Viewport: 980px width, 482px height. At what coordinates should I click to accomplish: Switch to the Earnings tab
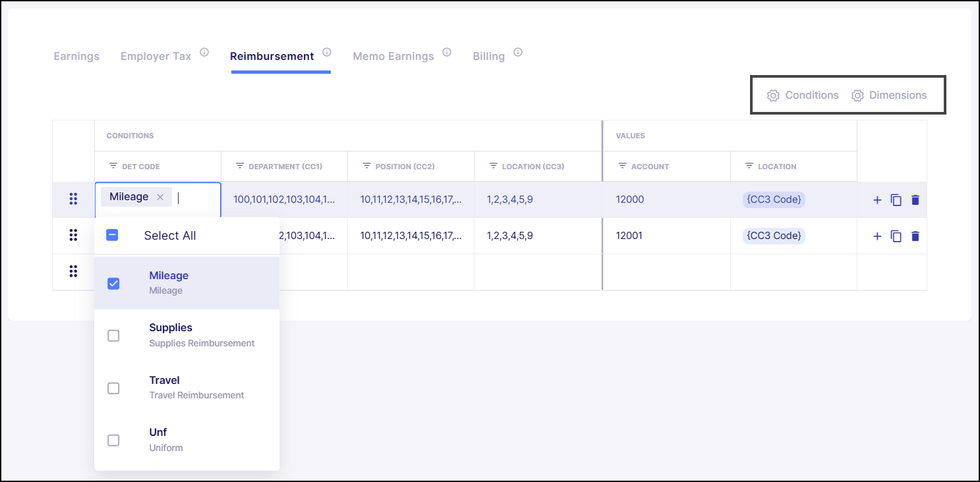point(76,56)
